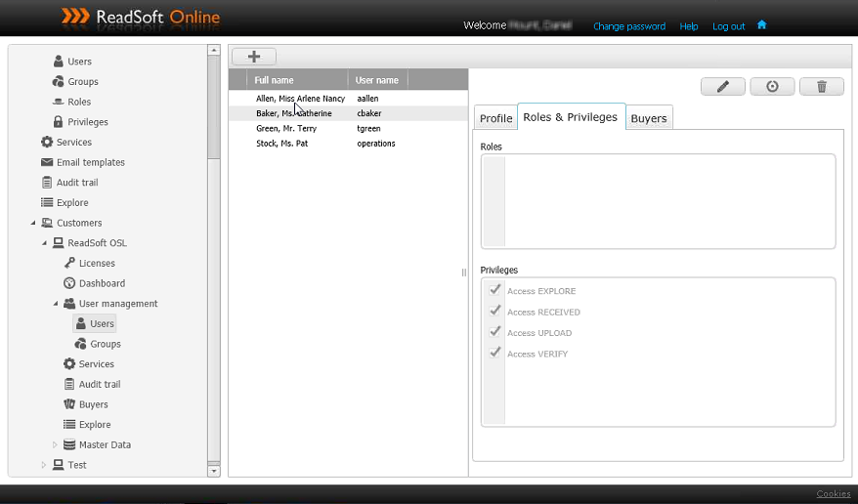Click the sidebar scroll down arrow
The height and width of the screenshot is (504, 858).
pyautogui.click(x=214, y=471)
